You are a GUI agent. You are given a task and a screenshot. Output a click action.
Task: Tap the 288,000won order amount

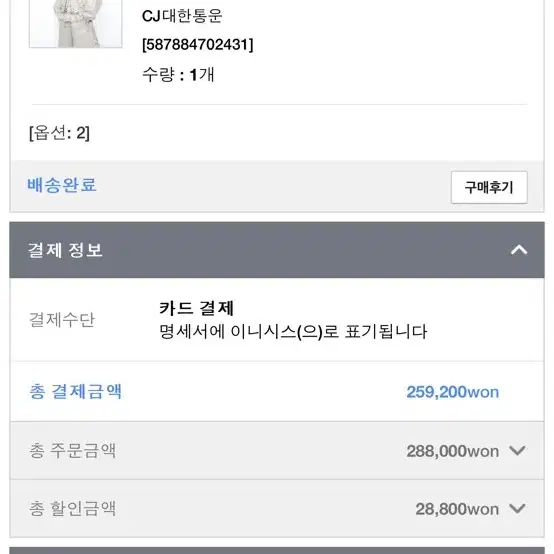coord(453,451)
